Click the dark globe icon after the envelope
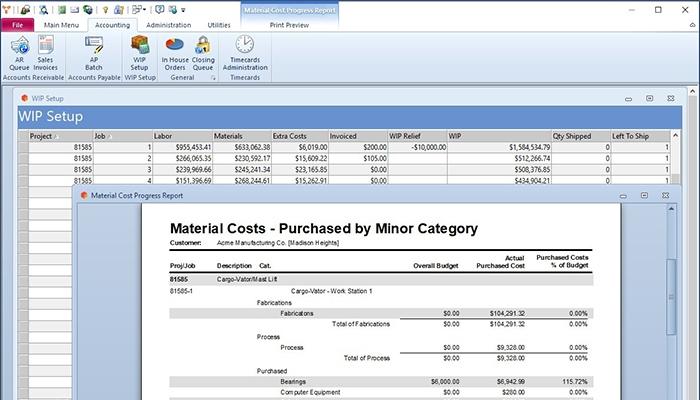This screenshot has width=700, height=400. point(88,9)
